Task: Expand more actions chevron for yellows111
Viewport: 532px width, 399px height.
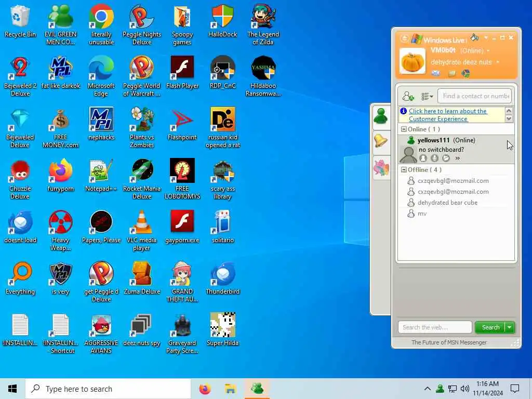Action: [x=457, y=158]
